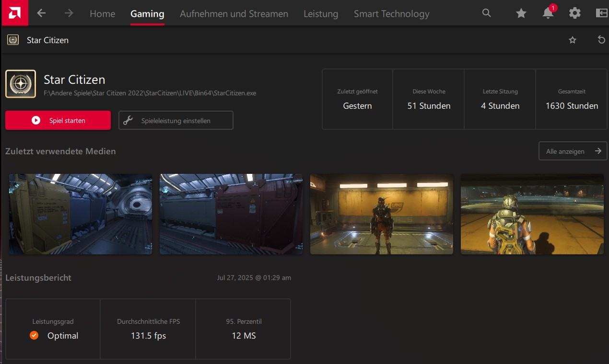Launch game with Spiel starten button
This screenshot has width=609, height=364.
tap(58, 120)
